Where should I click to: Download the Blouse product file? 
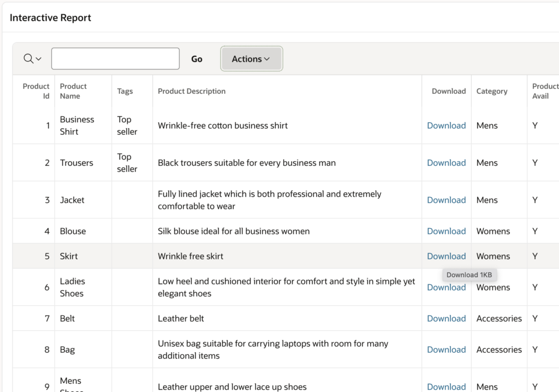tap(446, 231)
